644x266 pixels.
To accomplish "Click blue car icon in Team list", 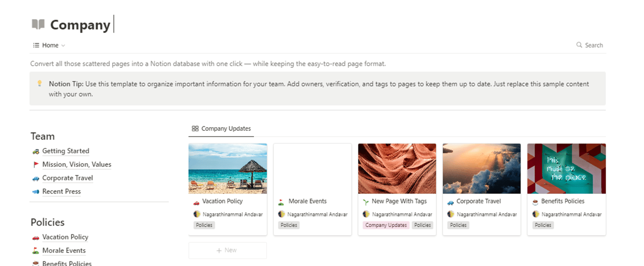I will click(x=35, y=178).
